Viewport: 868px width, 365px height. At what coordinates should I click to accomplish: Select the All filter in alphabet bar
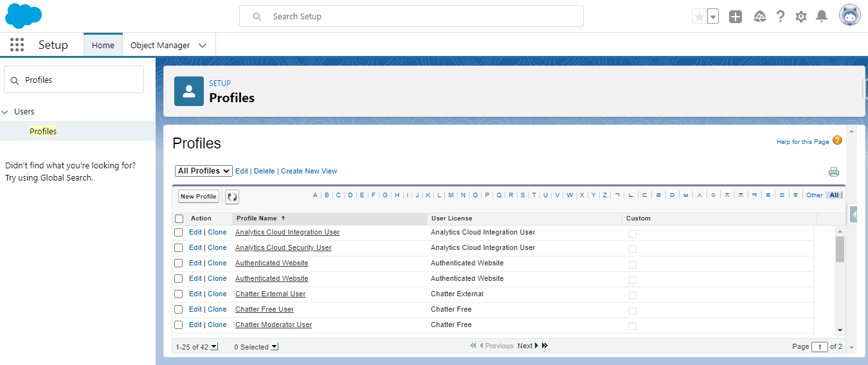[834, 195]
